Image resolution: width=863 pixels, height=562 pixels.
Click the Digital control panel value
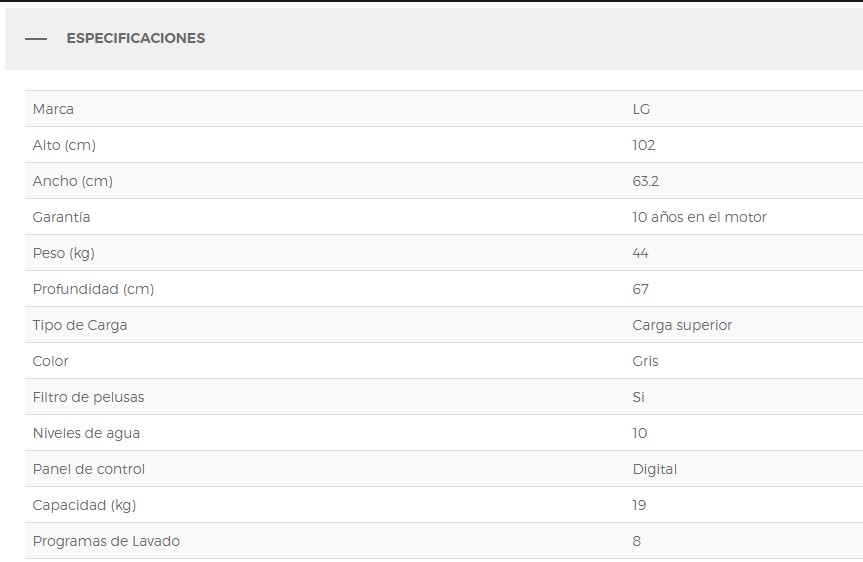coord(655,469)
